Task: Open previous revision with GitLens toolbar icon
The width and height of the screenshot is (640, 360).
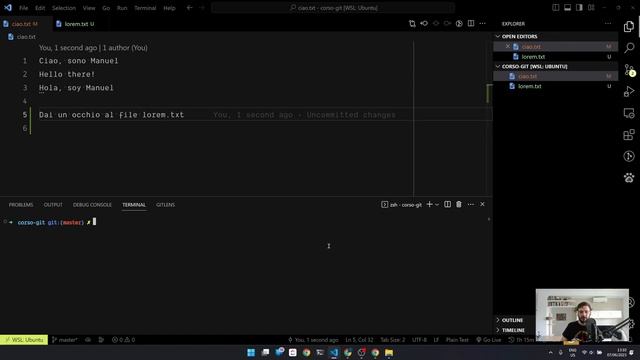Action: (424, 24)
